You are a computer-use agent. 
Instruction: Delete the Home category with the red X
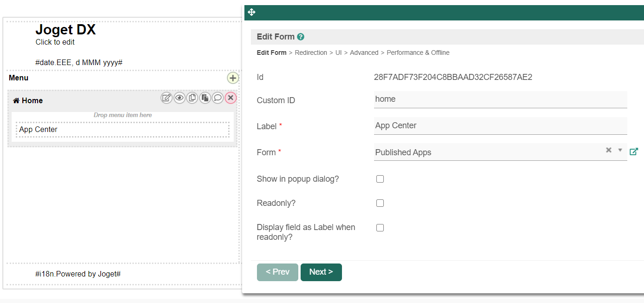click(230, 98)
